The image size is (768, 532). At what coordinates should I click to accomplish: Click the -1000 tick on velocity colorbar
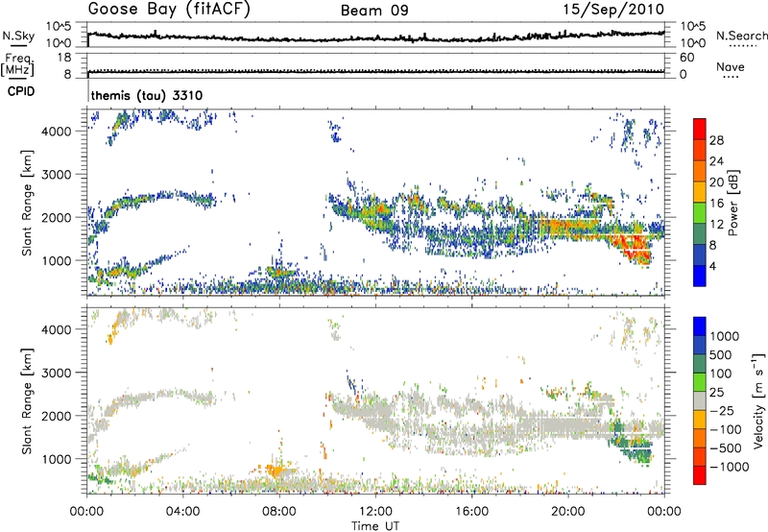(730, 467)
